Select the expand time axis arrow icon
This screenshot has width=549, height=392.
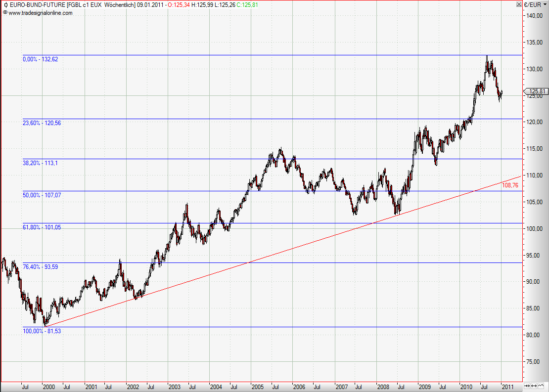(534, 386)
